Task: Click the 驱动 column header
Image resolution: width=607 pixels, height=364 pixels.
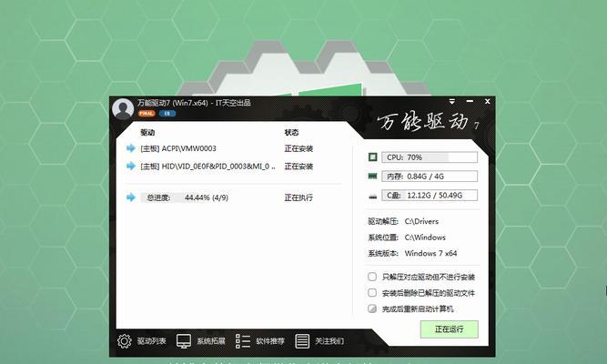Action: tap(147, 133)
